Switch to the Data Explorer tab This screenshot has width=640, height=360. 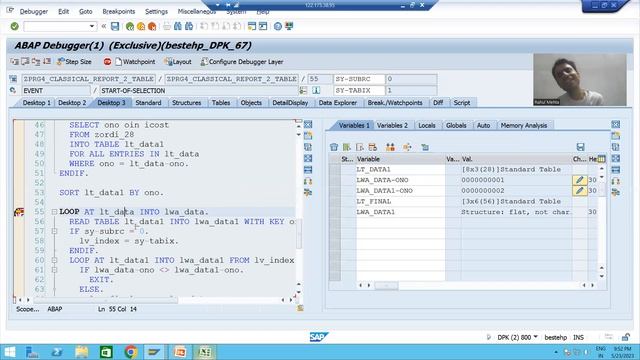point(338,103)
